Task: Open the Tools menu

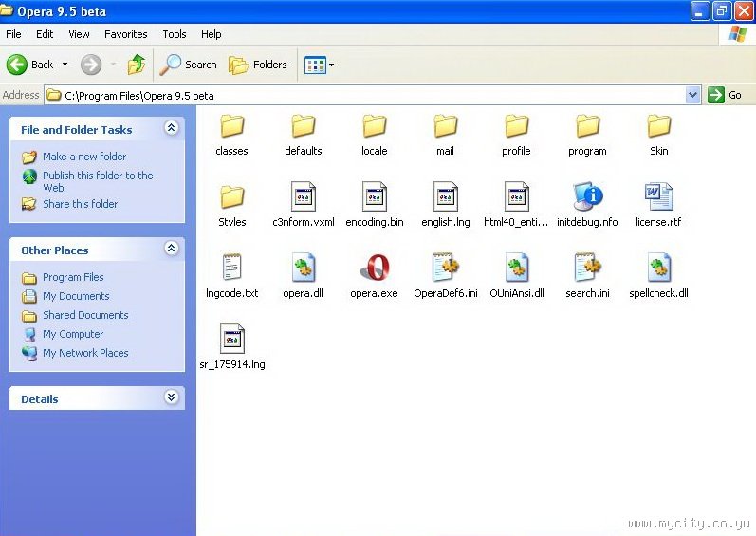Action: tap(174, 34)
